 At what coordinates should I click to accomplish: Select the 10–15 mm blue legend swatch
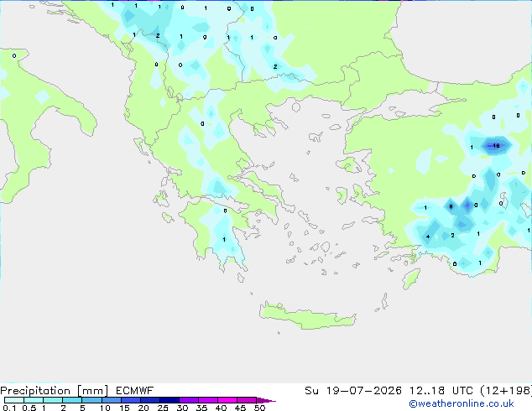pyautogui.click(x=112, y=400)
